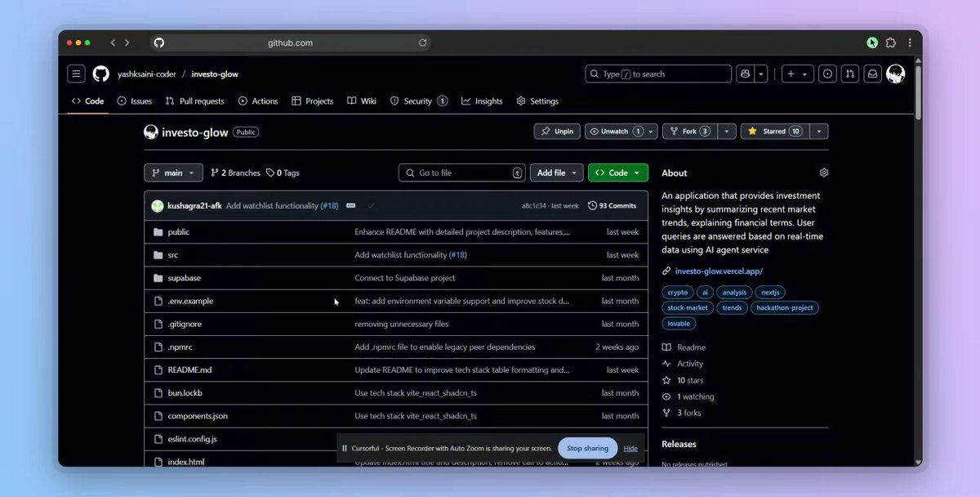
Task: Switch to the Wiki tab
Action: pyautogui.click(x=362, y=101)
